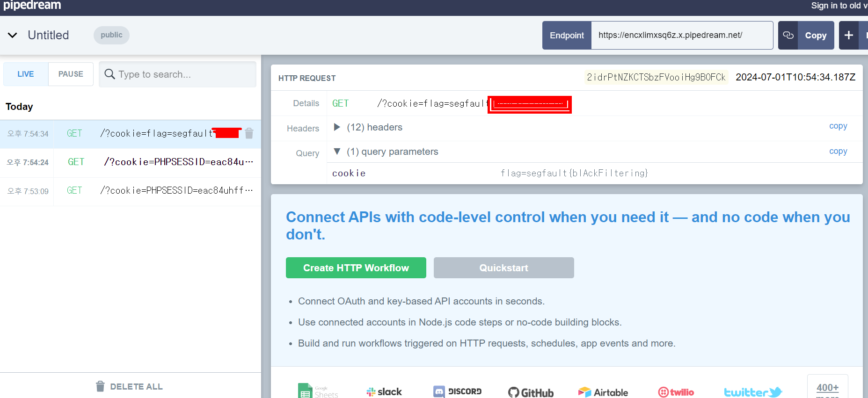
Task: Click the GitHub logo
Action: pos(531,392)
